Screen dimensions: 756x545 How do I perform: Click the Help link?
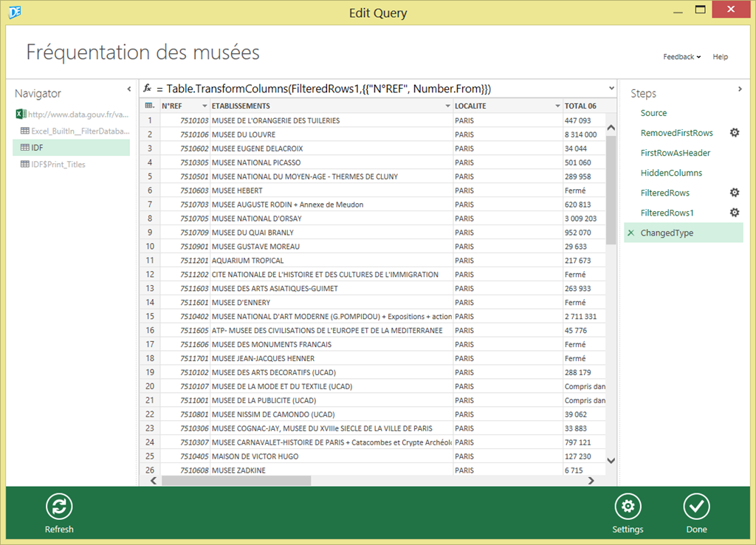coord(720,57)
